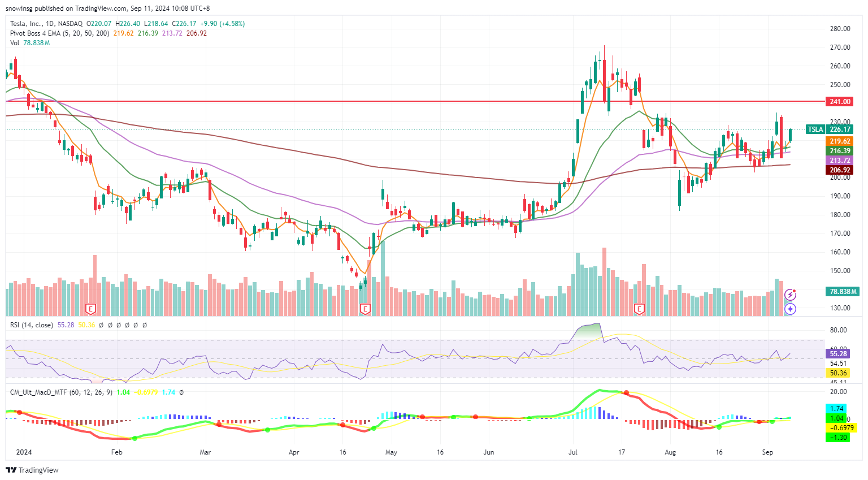Click the Feb label on the time axis
Image resolution: width=868 pixels, height=480 pixels.
point(116,452)
